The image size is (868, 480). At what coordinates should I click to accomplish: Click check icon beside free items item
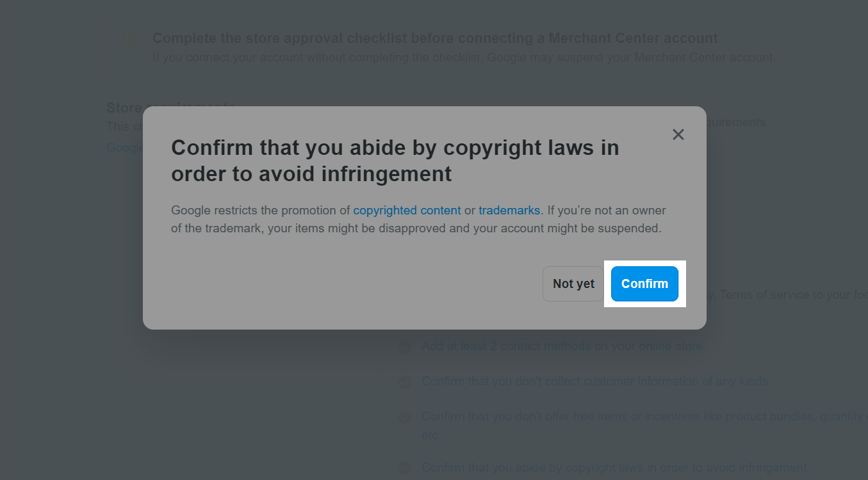404,417
